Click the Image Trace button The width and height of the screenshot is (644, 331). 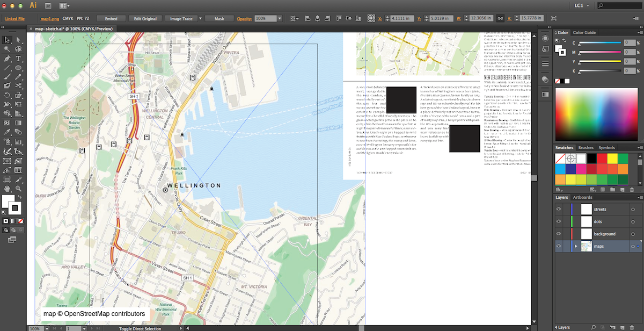[181, 18]
